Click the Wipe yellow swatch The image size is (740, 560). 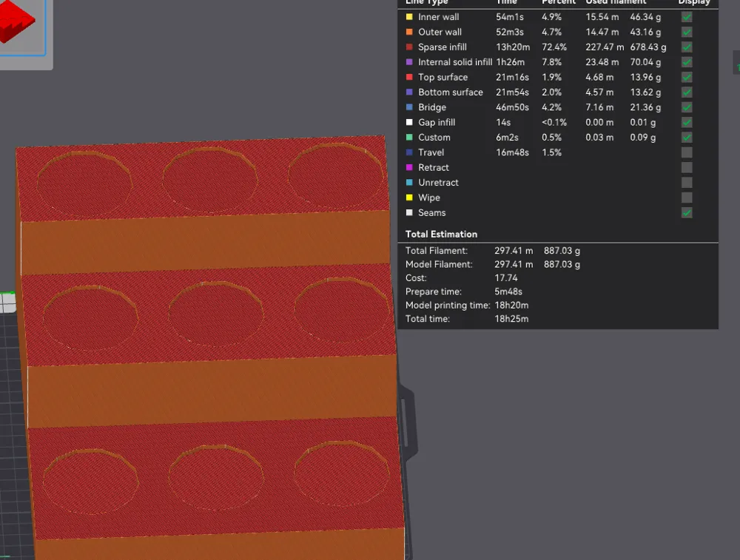click(409, 198)
